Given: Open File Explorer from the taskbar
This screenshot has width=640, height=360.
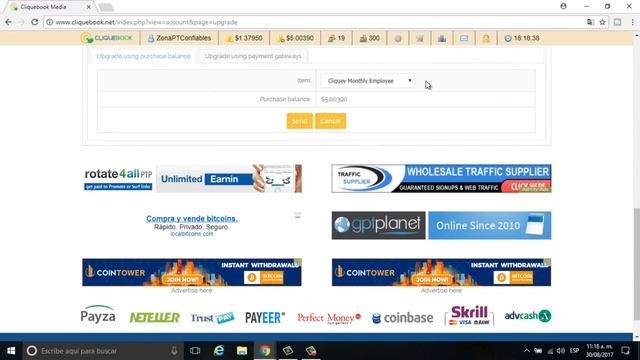Looking at the screenshot, I should [242, 351].
